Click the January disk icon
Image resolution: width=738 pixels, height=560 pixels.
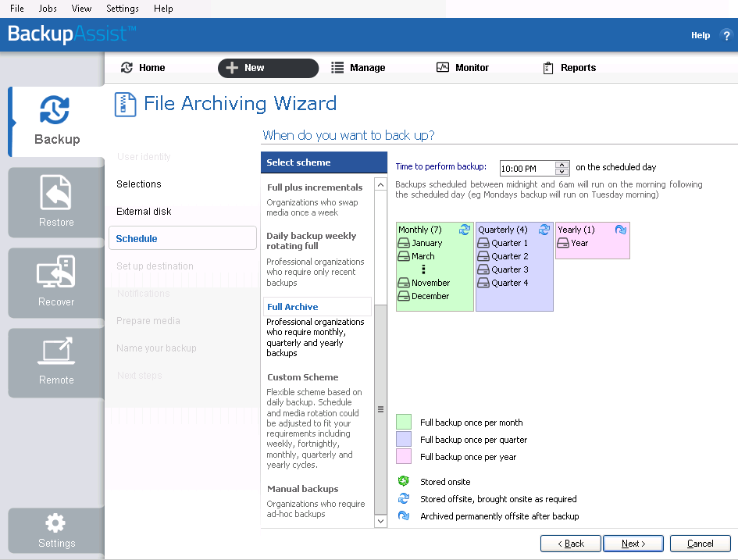point(403,243)
